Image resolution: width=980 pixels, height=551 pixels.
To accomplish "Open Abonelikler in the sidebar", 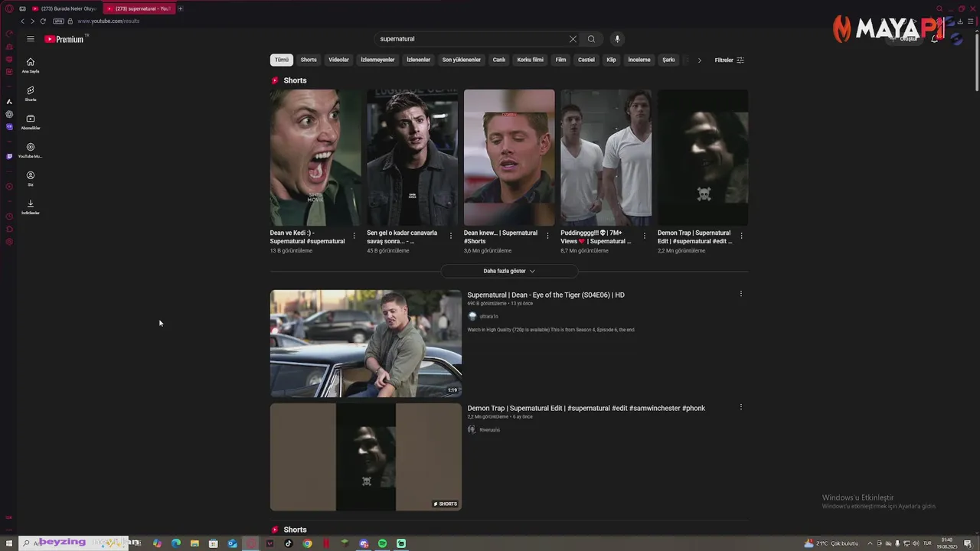I will (31, 122).
